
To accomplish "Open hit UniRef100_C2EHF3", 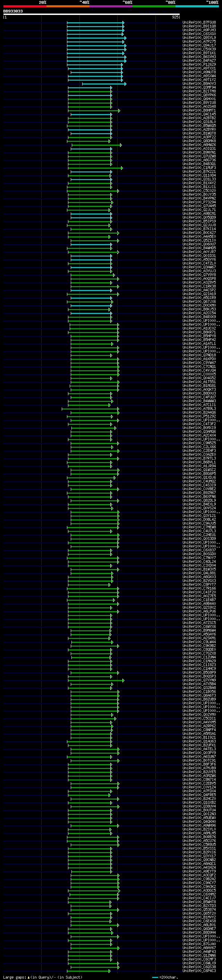I will click(x=199, y=451).
